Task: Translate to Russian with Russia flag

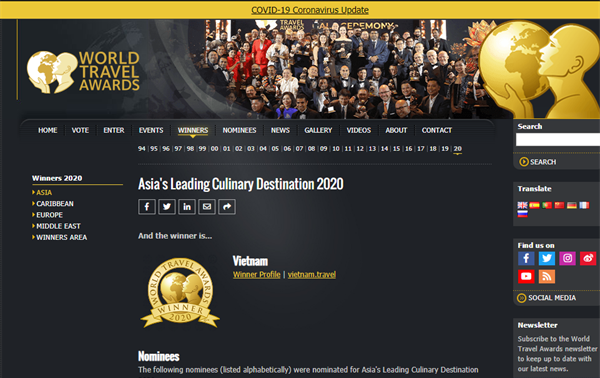Action: coord(522,214)
